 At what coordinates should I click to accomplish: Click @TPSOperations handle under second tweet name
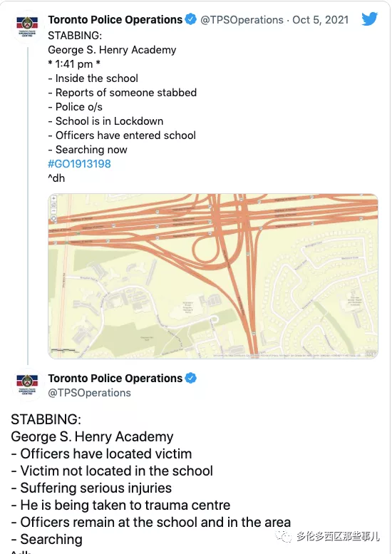coord(89,393)
